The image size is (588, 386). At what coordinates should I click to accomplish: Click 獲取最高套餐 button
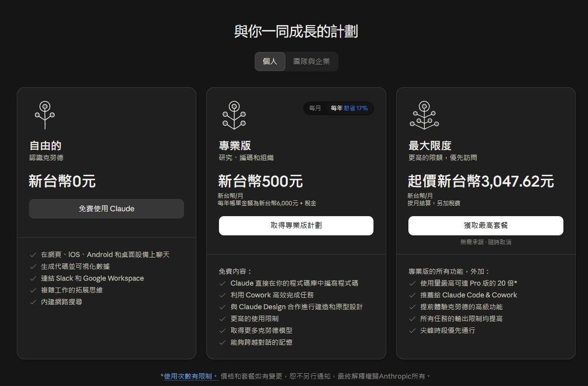click(486, 225)
